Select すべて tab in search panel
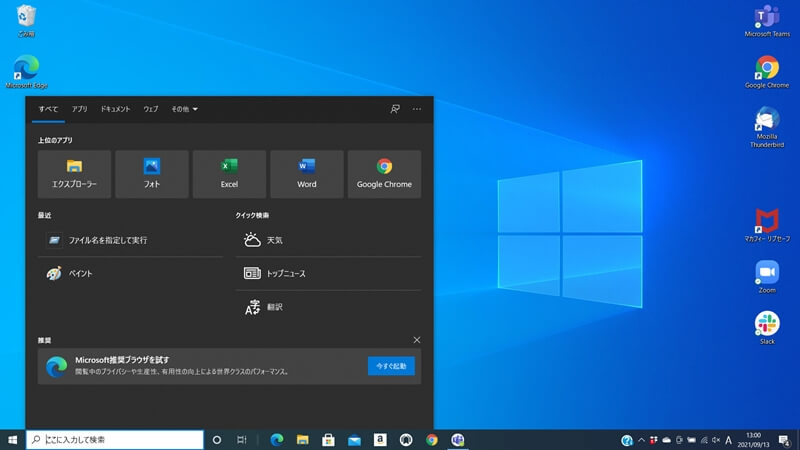Viewport: 800px width, 450px height. pos(48,109)
